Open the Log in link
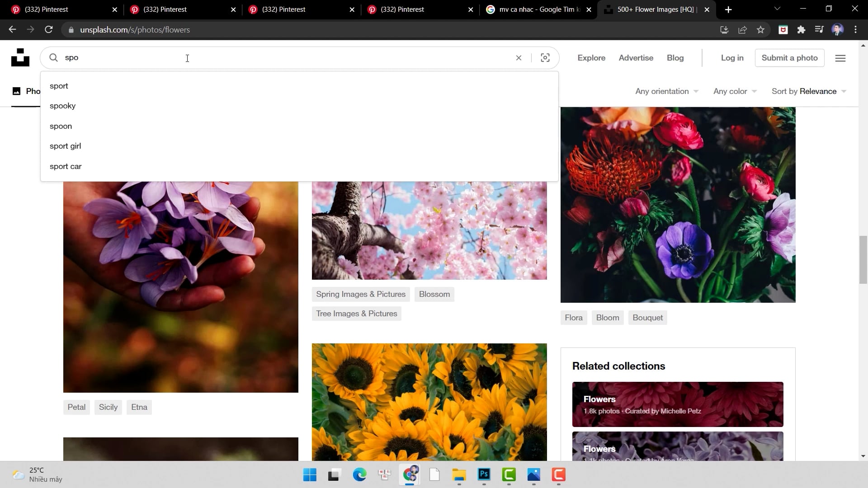 [732, 58]
